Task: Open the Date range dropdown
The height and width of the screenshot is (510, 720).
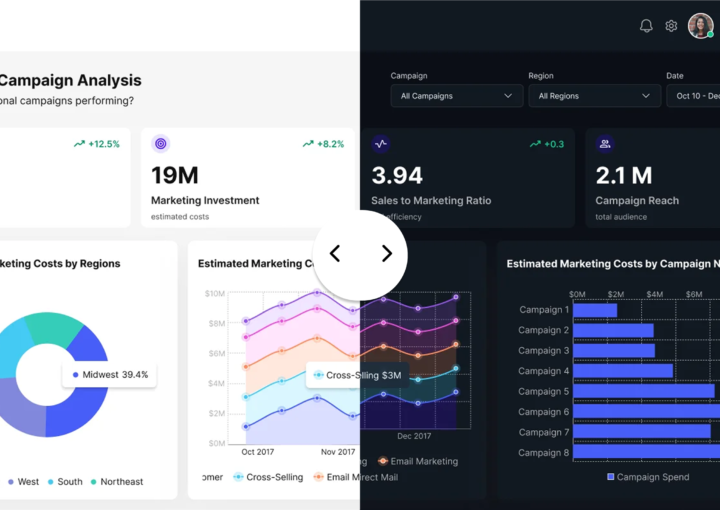Action: pyautogui.click(x=694, y=96)
